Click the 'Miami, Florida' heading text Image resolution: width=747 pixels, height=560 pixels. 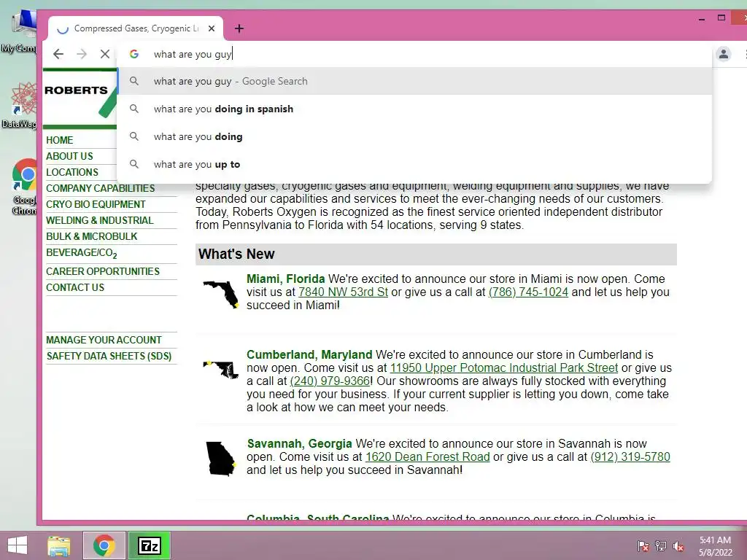tap(285, 279)
